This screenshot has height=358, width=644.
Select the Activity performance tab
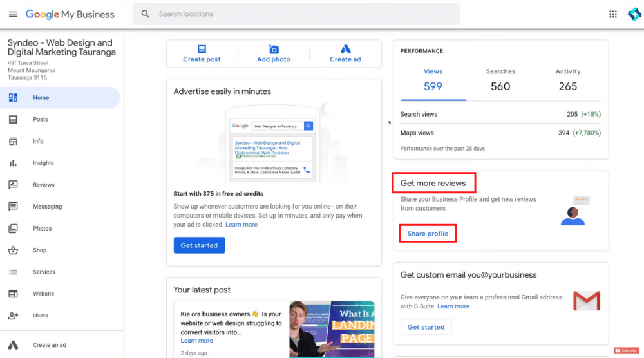(568, 79)
